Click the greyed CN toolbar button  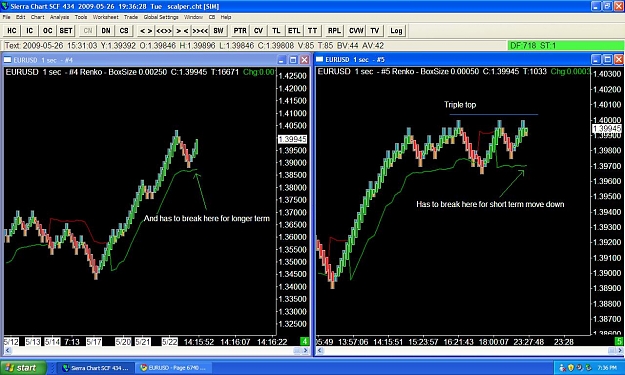[x=88, y=31]
